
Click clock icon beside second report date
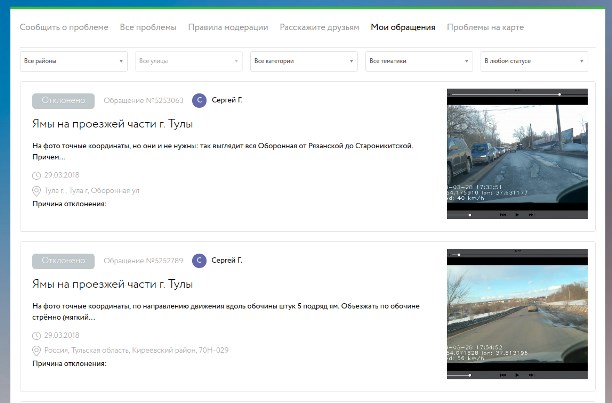[x=36, y=336]
